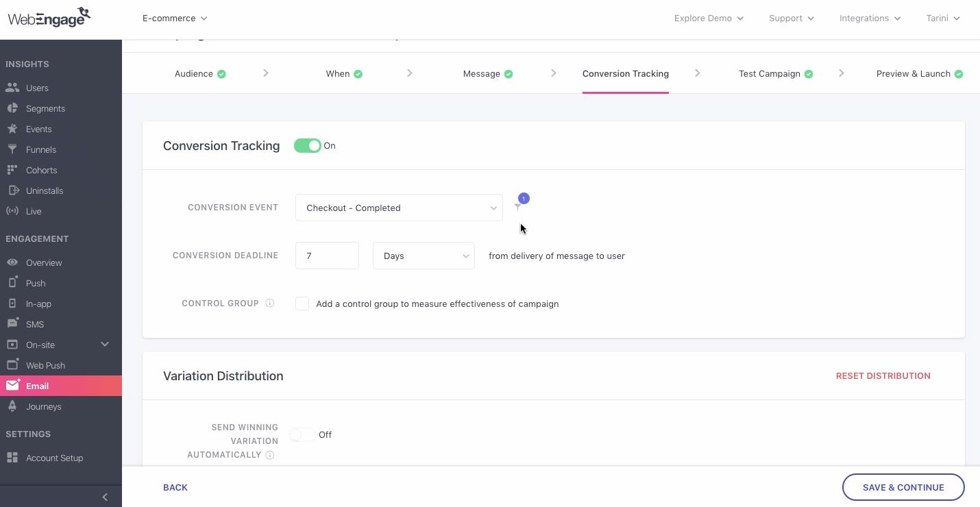Click the Journeys rocket icon

(12, 406)
